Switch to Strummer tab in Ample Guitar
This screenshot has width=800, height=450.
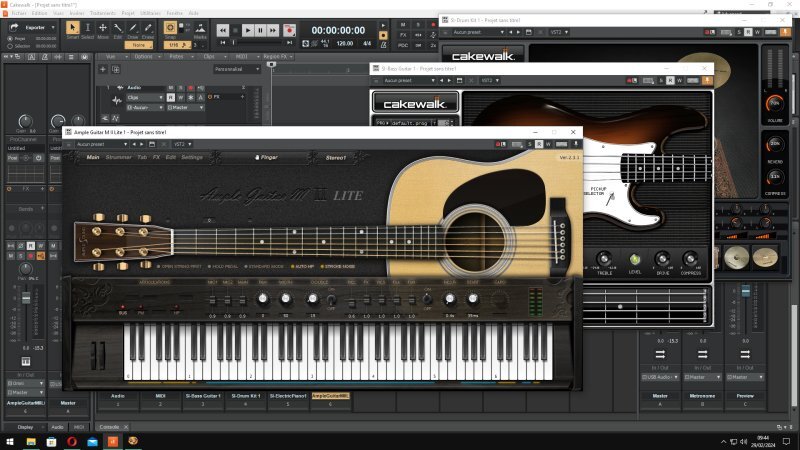point(119,157)
